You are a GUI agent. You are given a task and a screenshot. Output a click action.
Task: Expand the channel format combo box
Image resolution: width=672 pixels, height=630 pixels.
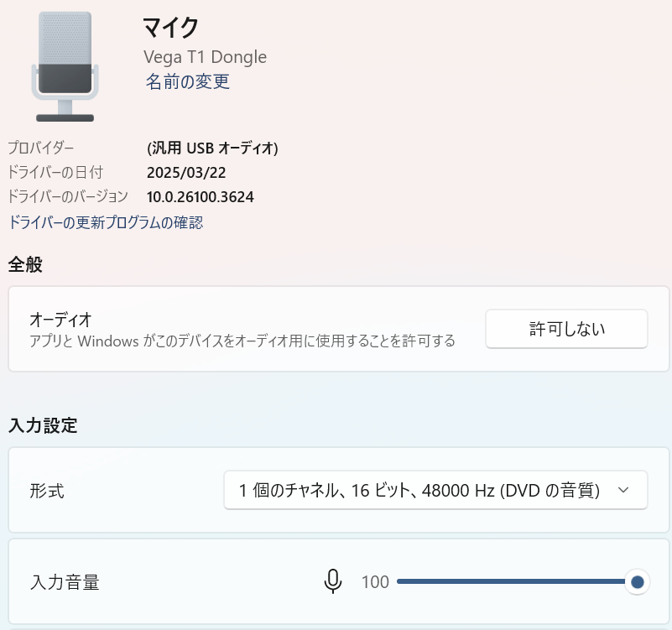(x=435, y=491)
